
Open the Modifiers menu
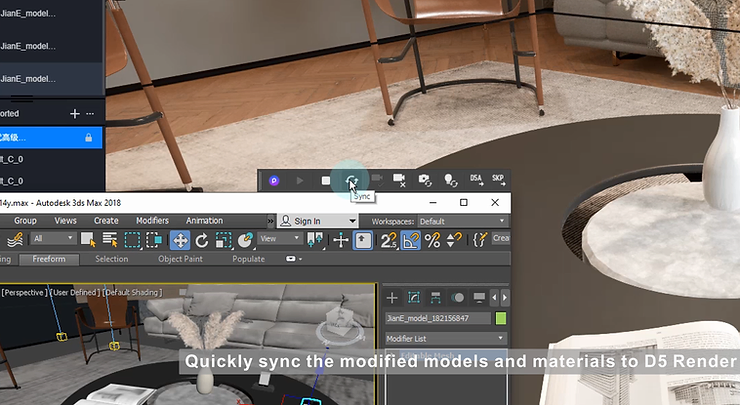(152, 221)
